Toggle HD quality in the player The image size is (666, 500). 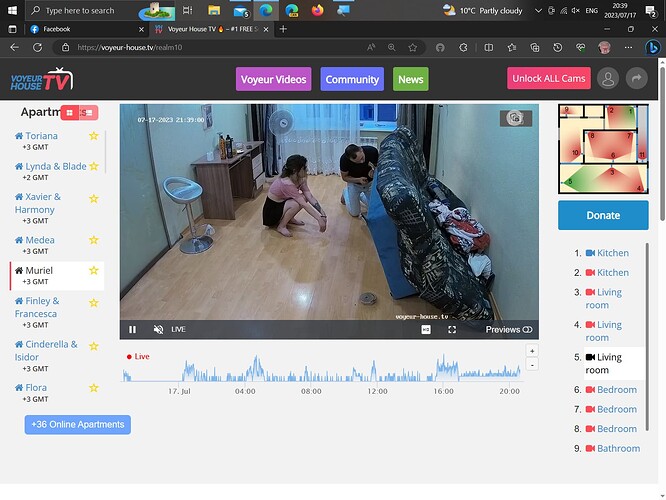tap(426, 330)
